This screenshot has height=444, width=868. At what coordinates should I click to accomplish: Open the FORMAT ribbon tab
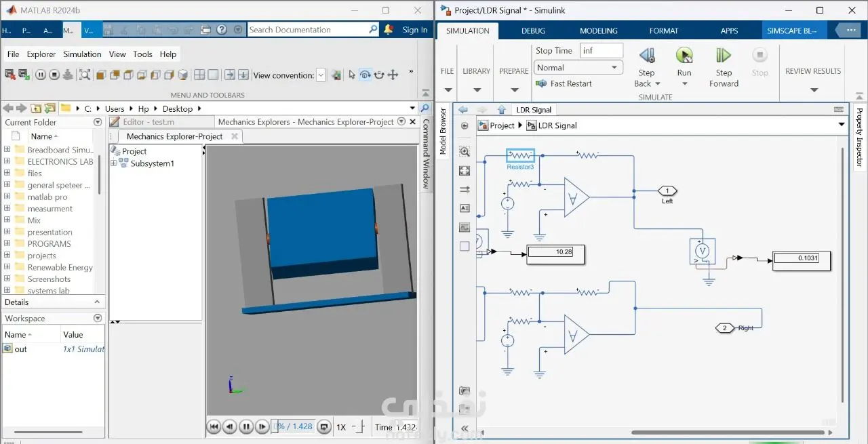pos(664,31)
